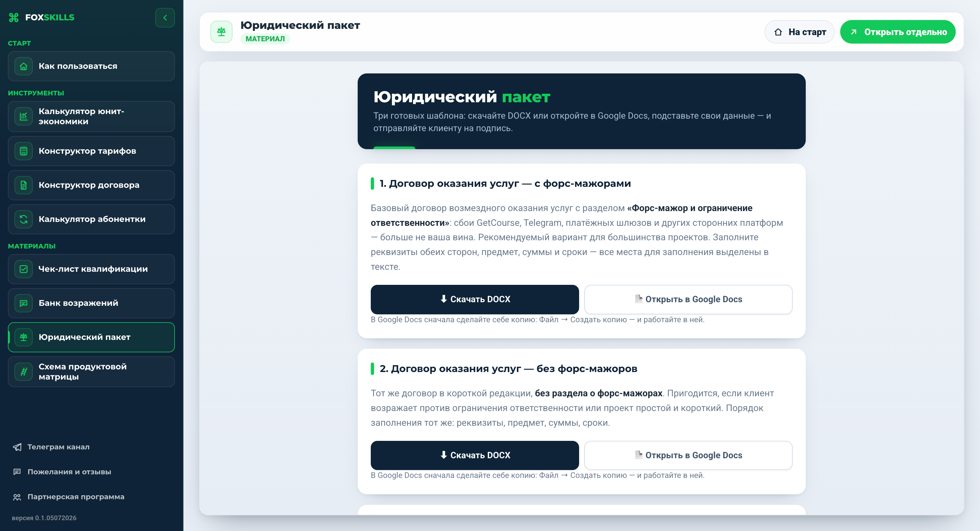Open contract without force majeure in Google Docs
Screen dimensions: 980x531
click(x=688, y=455)
